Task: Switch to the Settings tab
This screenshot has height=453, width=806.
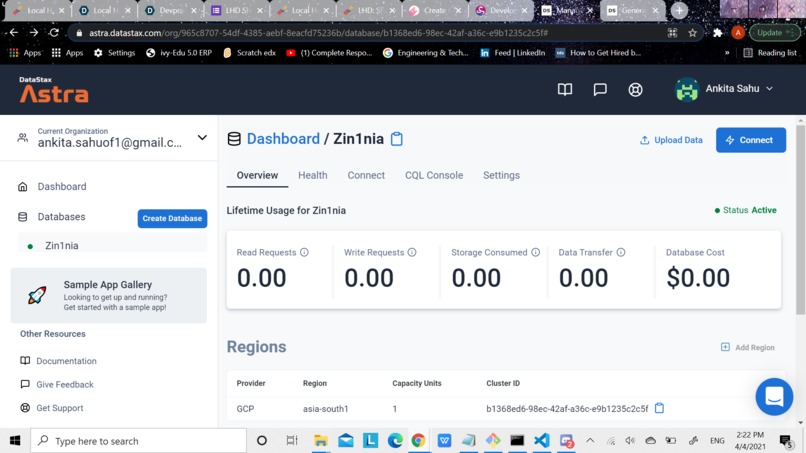Action: (x=501, y=175)
